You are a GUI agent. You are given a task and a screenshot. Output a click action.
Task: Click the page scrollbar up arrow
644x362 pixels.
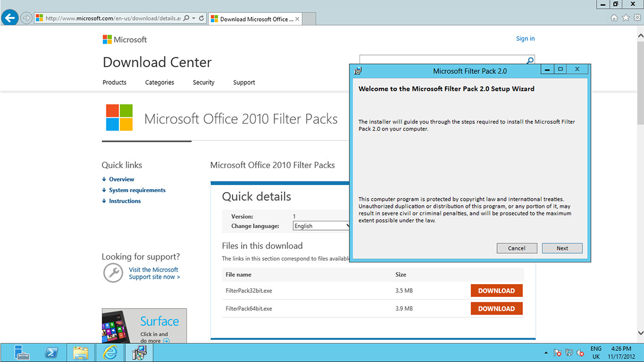click(640, 36)
